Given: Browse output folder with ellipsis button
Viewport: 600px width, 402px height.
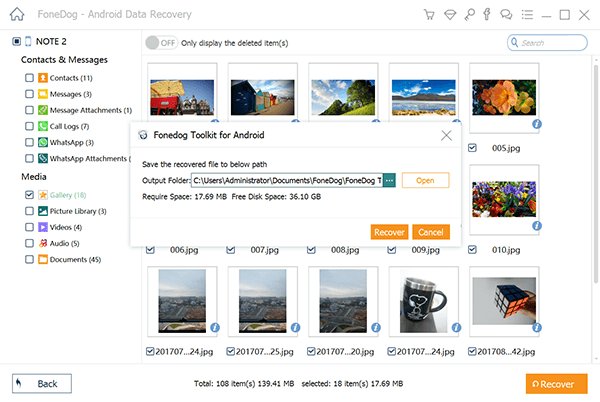Looking at the screenshot, I should click(x=389, y=180).
